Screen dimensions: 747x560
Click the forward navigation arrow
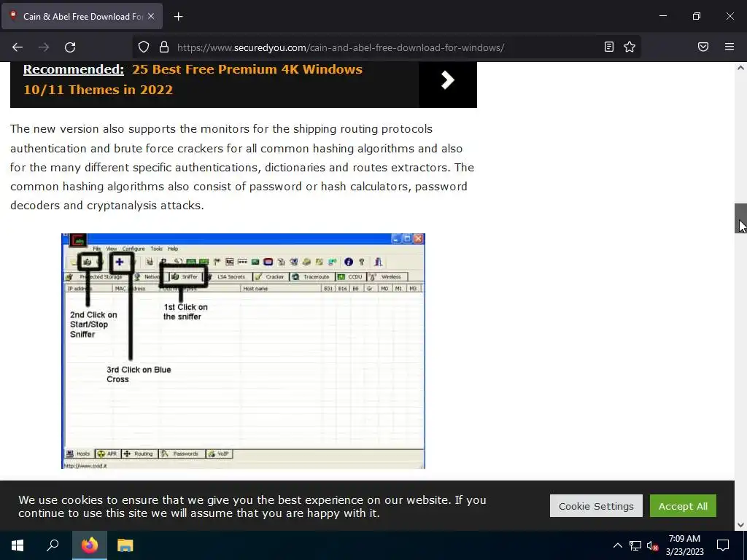coord(44,47)
